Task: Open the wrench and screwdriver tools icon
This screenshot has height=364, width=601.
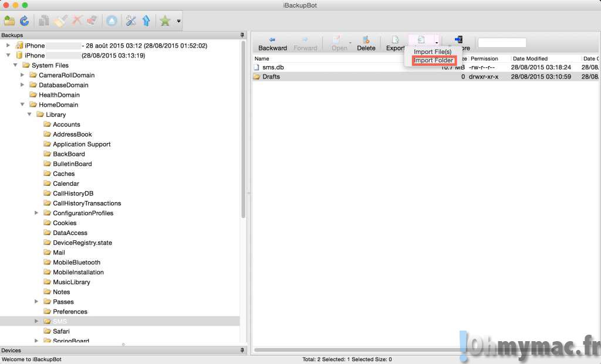Action: 131,21
